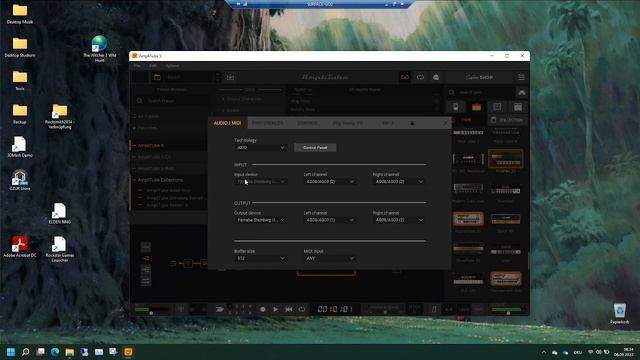Switch to the Control tab in settings

pos(307,123)
